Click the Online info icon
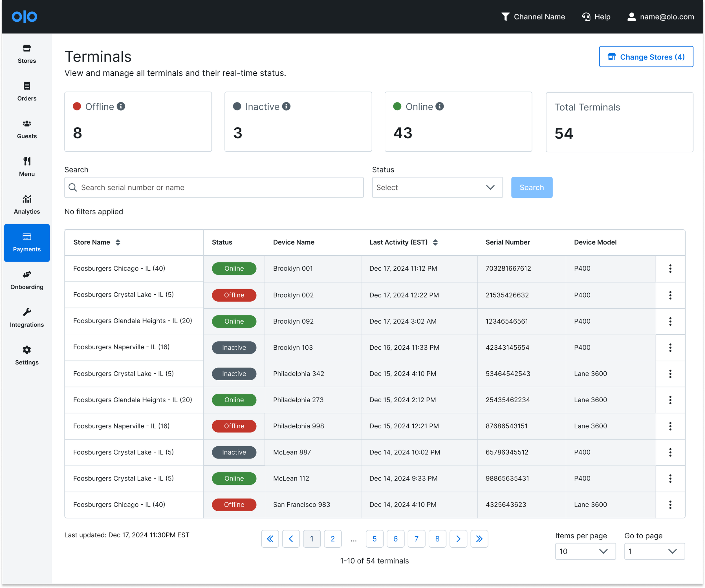The image size is (705, 588). [439, 106]
